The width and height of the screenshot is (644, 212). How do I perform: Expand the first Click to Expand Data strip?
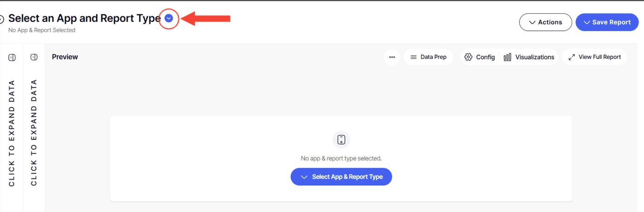(x=12, y=133)
